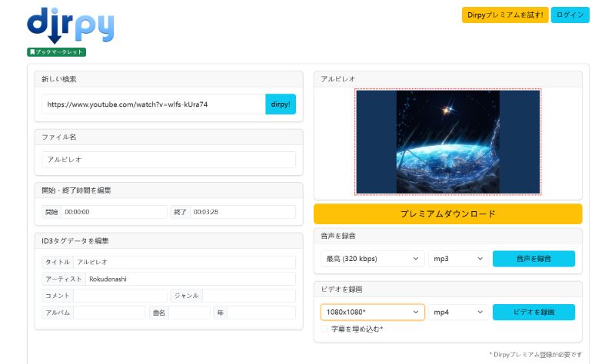Screen dimensions: 615x364
Task: Click the ビデオを録画 button
Action: coord(534,312)
